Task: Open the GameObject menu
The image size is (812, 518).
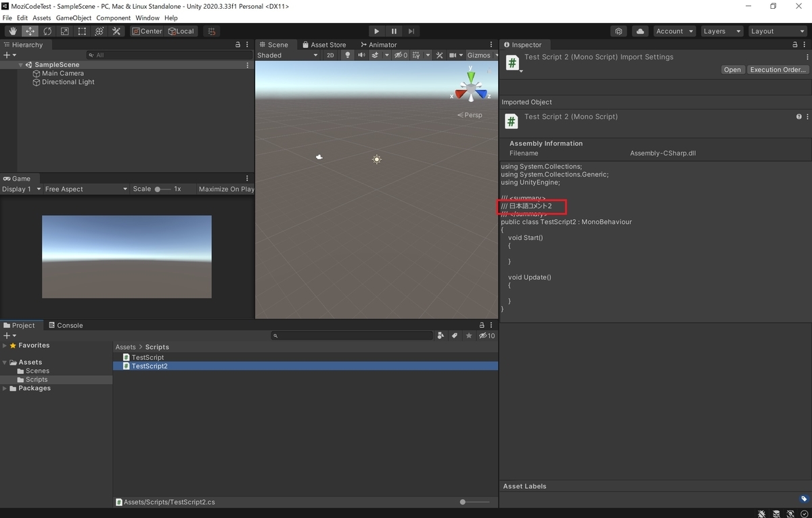Action: [x=73, y=18]
